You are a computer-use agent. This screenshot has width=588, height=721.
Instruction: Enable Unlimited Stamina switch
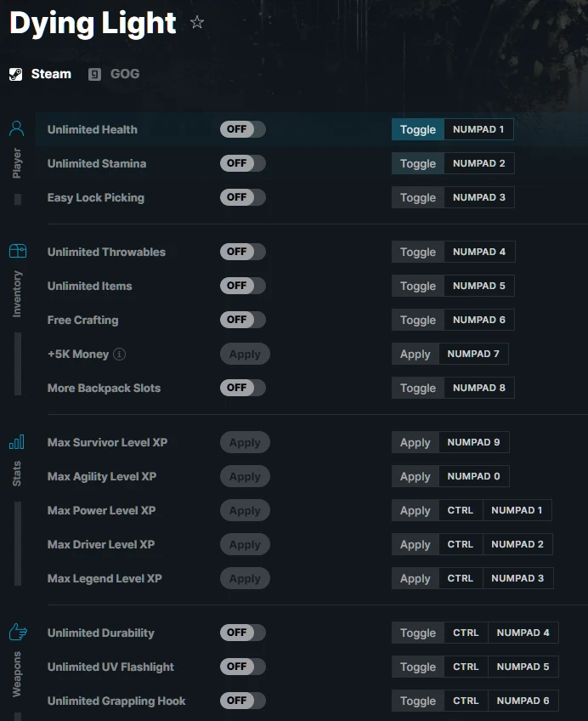pos(242,163)
